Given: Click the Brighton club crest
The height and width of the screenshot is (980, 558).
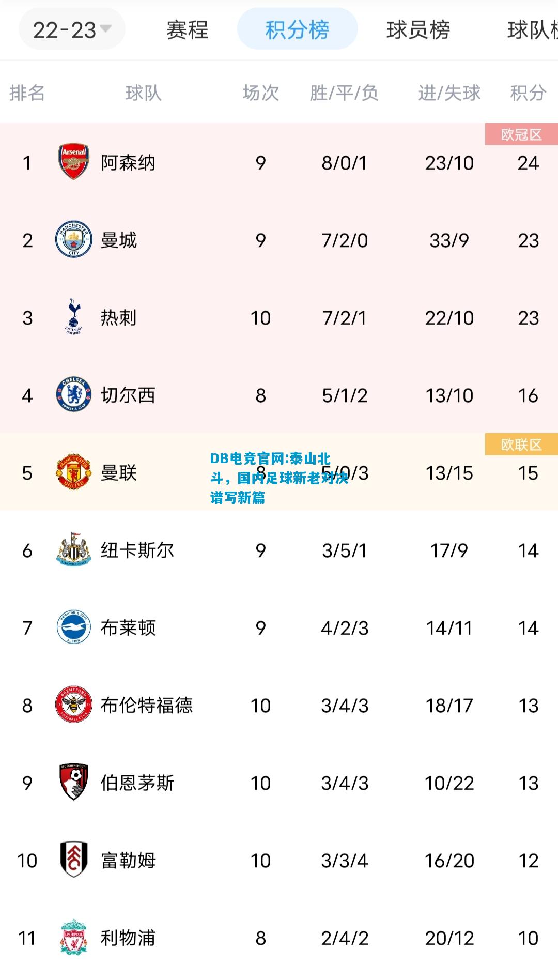Looking at the screenshot, I should (73, 627).
